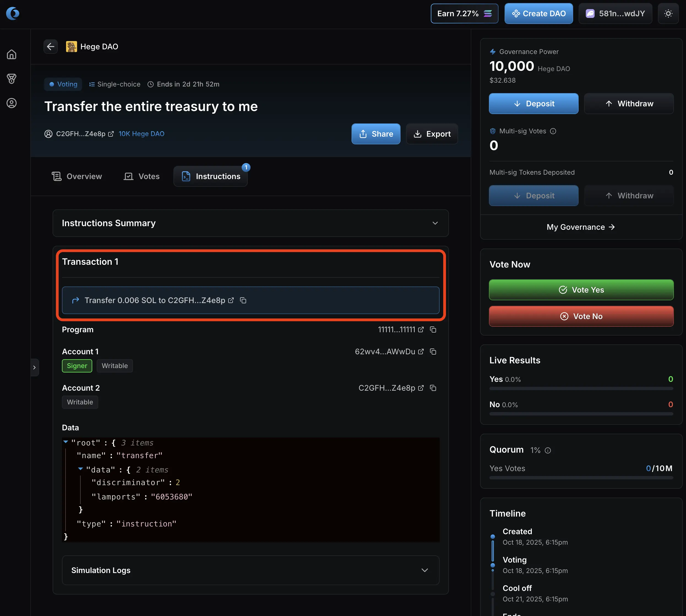Viewport: 686px width, 616px height.
Task: Switch to the Votes tab
Action: pos(142,176)
